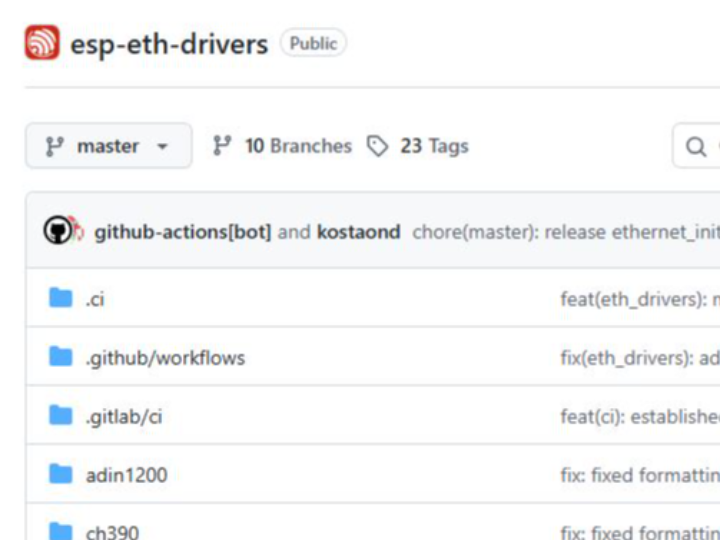Open github-actions[bot] author profile
This screenshot has height=540, width=720.
pos(182,232)
